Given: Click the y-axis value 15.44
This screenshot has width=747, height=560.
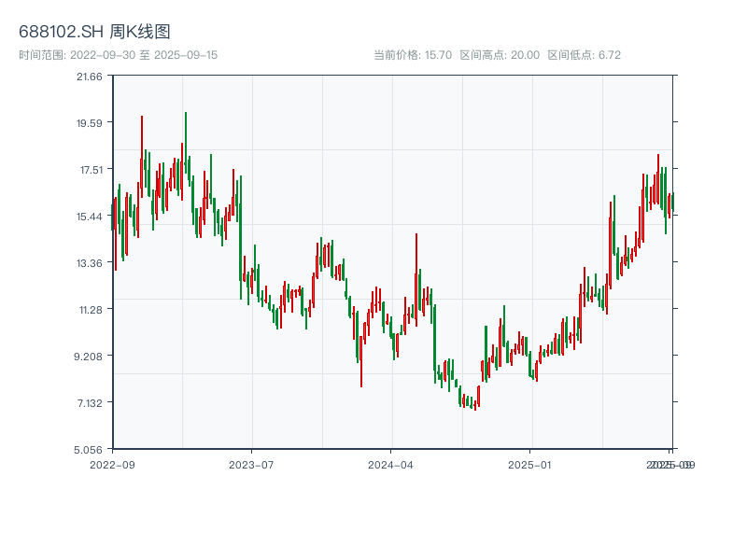Looking at the screenshot, I should click(x=89, y=217).
